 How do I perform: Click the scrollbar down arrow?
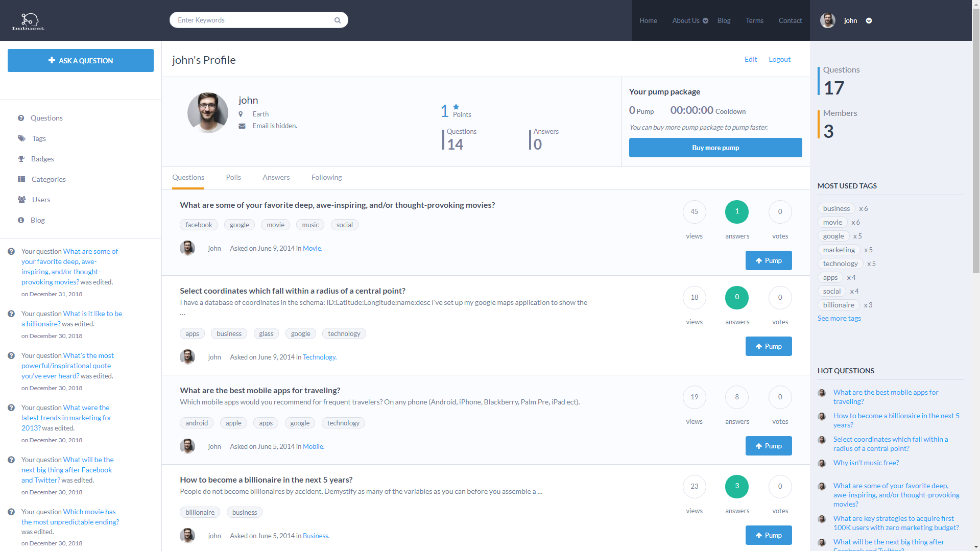[976, 547]
